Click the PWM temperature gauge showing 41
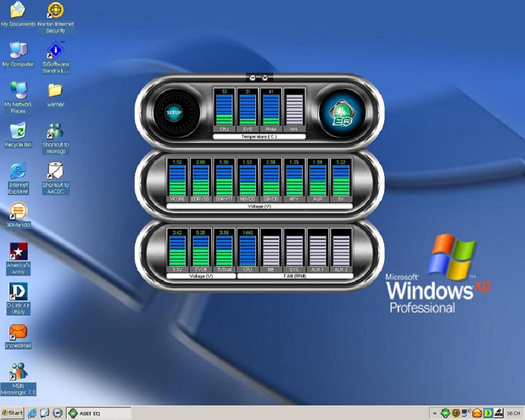The height and width of the screenshot is (420, 525). (x=271, y=110)
